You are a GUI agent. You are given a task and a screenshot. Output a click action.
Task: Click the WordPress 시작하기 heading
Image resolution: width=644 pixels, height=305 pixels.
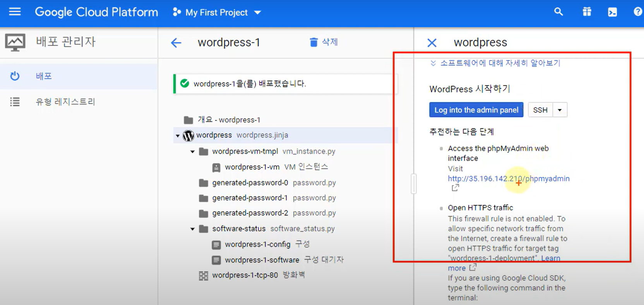(469, 89)
